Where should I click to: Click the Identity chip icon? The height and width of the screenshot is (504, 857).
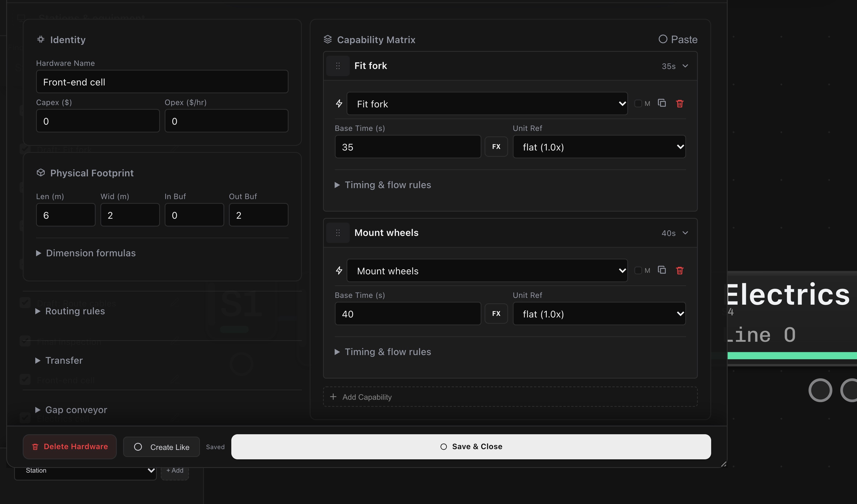tap(41, 39)
